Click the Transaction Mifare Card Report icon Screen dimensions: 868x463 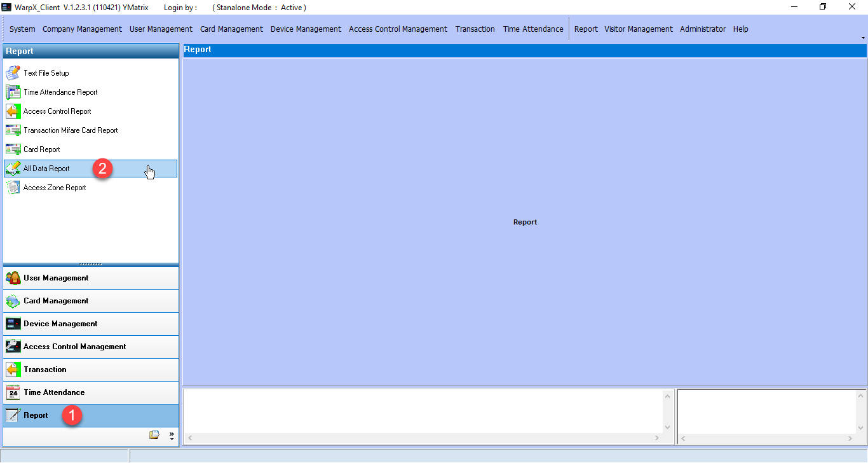13,130
